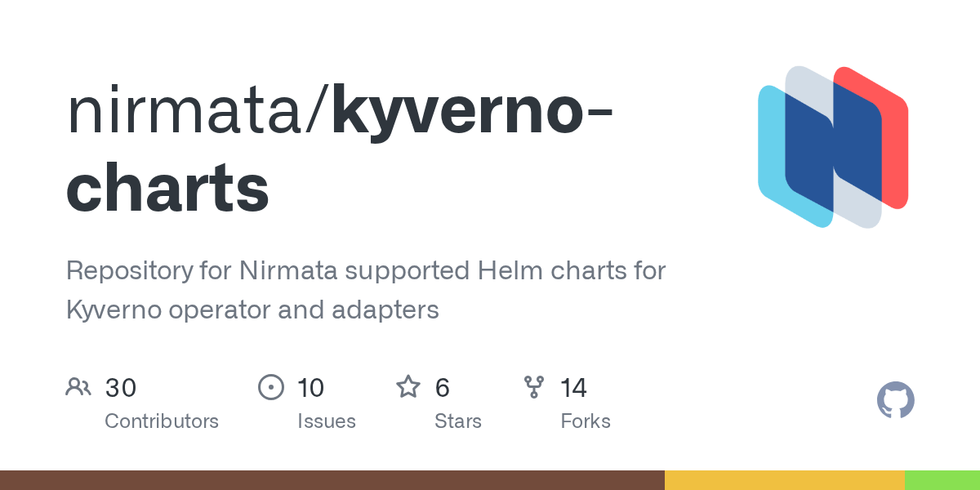This screenshot has width=980, height=490.
Task: Select the Contributors label
Action: (x=162, y=421)
